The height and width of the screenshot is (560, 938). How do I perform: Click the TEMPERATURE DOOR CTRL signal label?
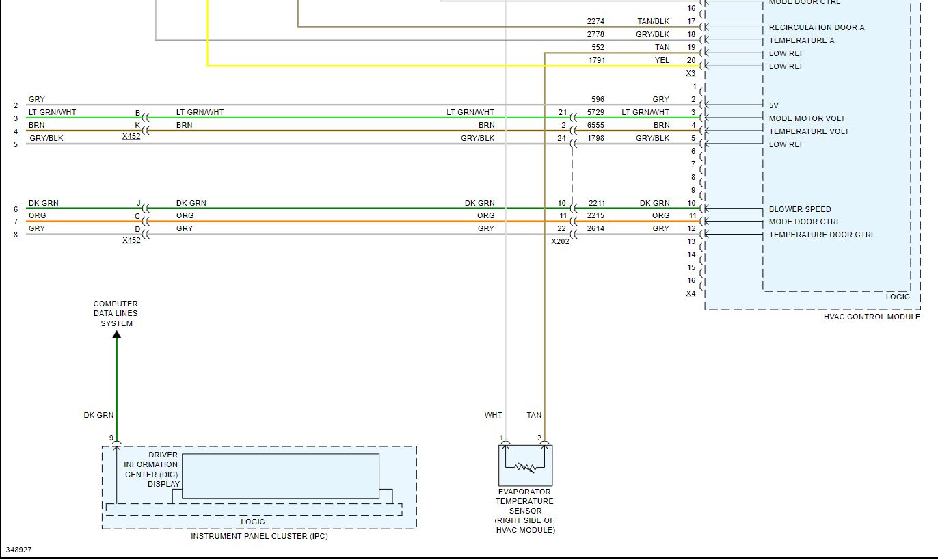coord(822,235)
